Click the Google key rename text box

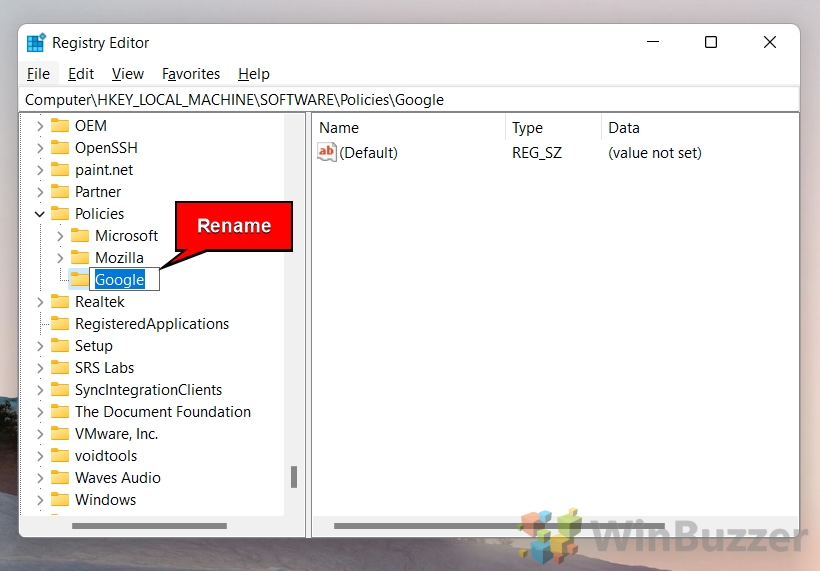click(124, 279)
